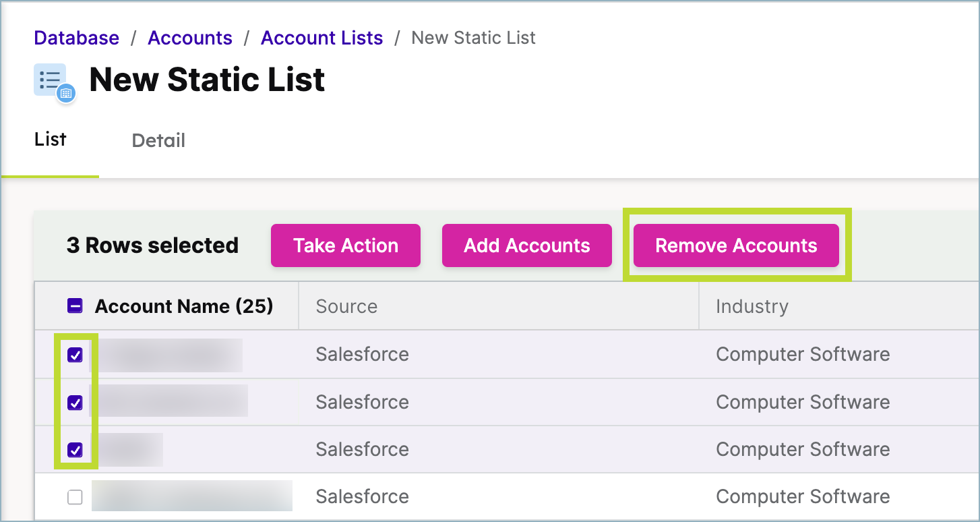The height and width of the screenshot is (522, 980).
Task: Deselect the indeterminate header checkbox
Action: click(x=75, y=306)
